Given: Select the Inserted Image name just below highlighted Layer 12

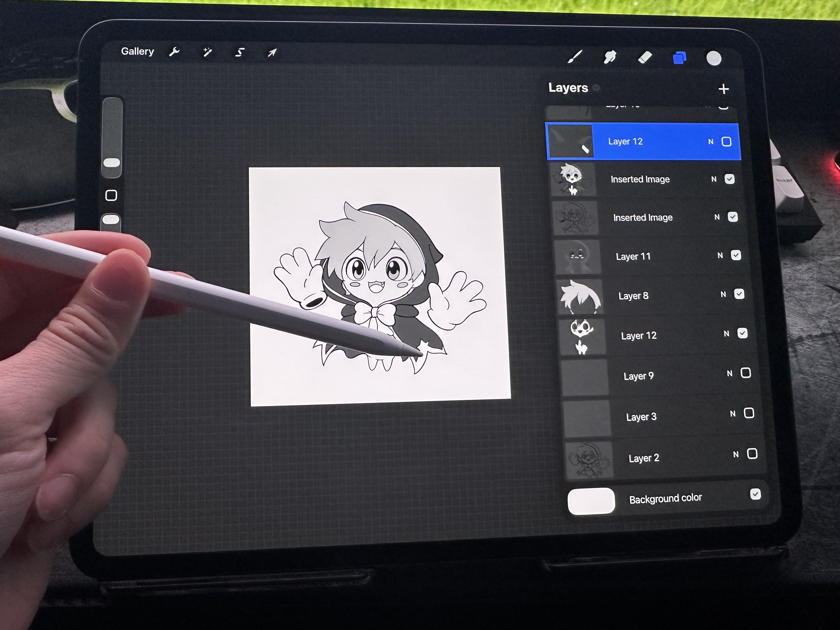Looking at the screenshot, I should (x=640, y=179).
